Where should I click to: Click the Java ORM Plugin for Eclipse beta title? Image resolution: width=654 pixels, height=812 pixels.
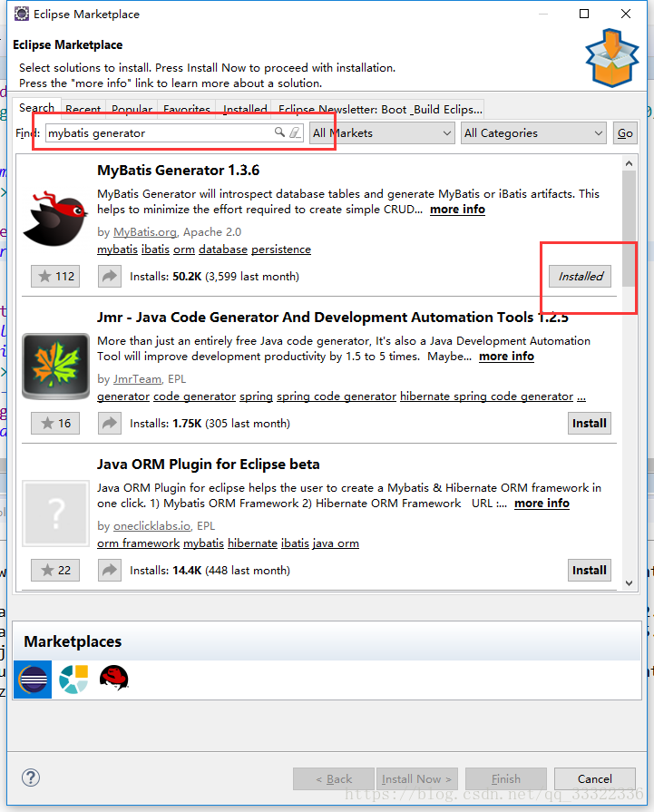point(208,464)
